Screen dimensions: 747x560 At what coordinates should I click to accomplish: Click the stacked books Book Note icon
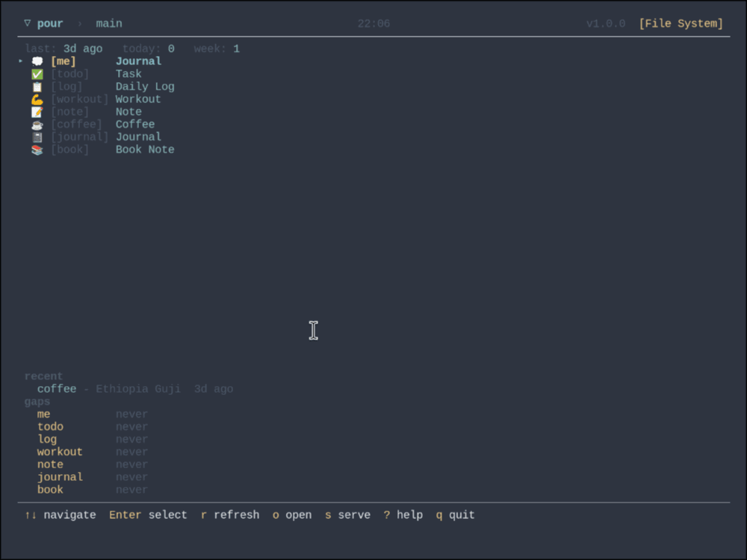click(37, 150)
